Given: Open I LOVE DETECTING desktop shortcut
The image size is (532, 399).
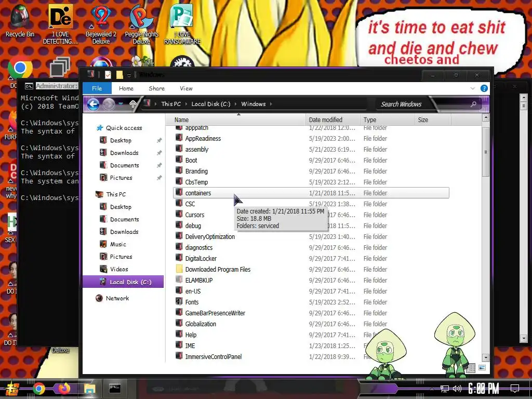Looking at the screenshot, I should [x=60, y=24].
